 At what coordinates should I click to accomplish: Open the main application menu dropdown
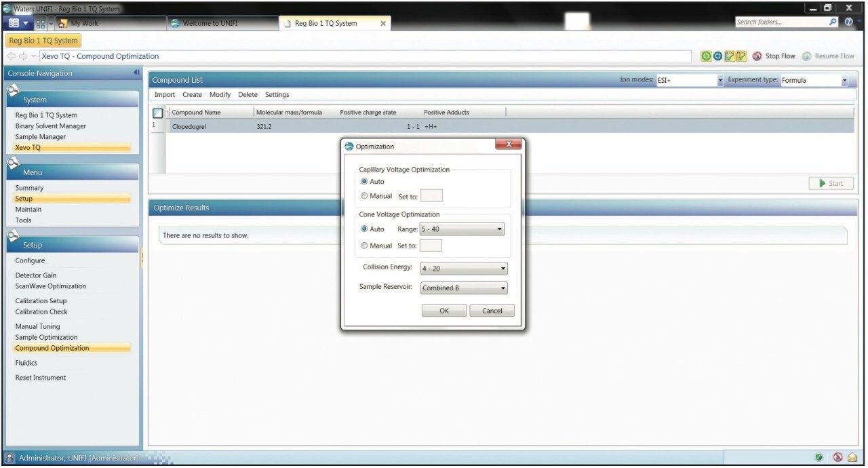coord(18,24)
